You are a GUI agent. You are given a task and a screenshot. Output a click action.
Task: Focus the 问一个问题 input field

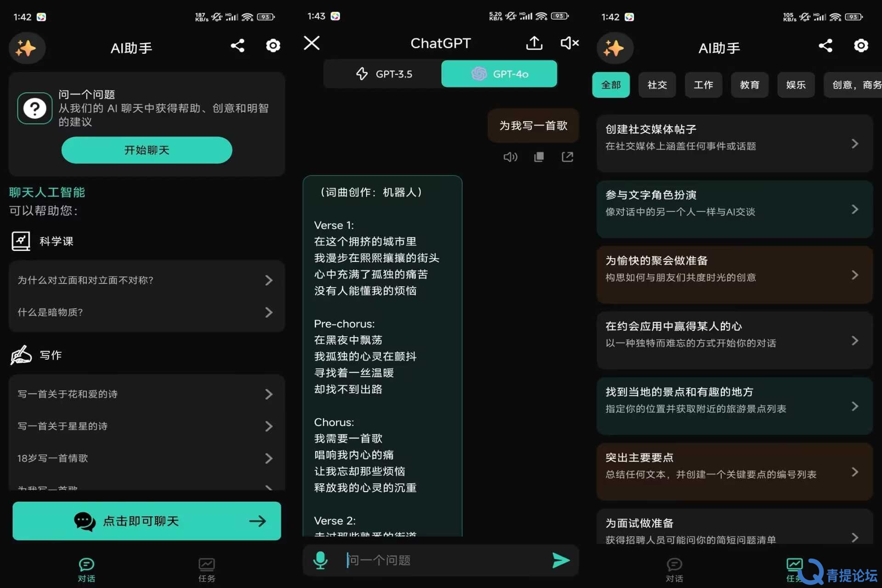(x=441, y=560)
